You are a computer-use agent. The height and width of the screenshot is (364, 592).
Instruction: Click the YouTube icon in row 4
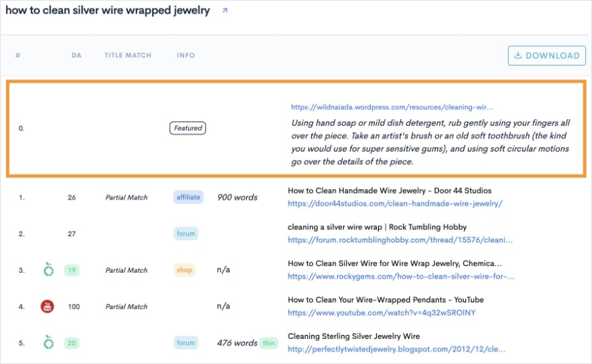47,306
